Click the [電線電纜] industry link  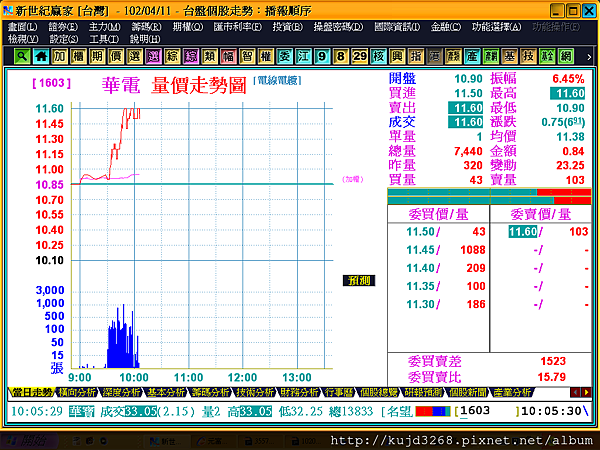pyautogui.click(x=277, y=80)
